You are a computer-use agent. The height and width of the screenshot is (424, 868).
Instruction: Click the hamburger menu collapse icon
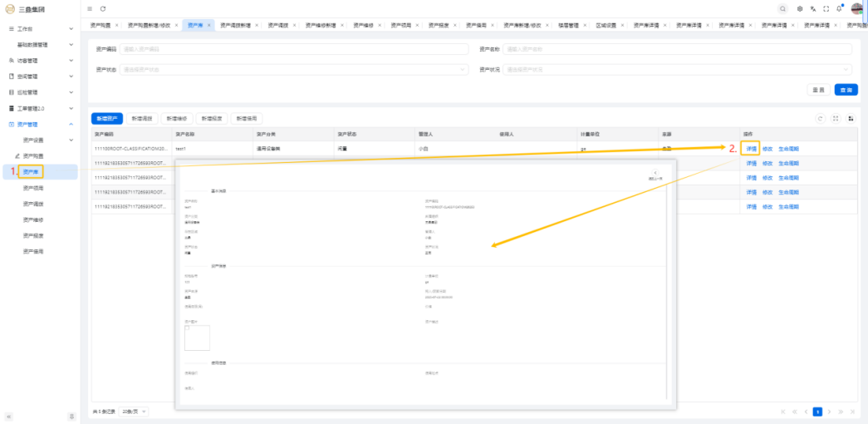click(90, 8)
